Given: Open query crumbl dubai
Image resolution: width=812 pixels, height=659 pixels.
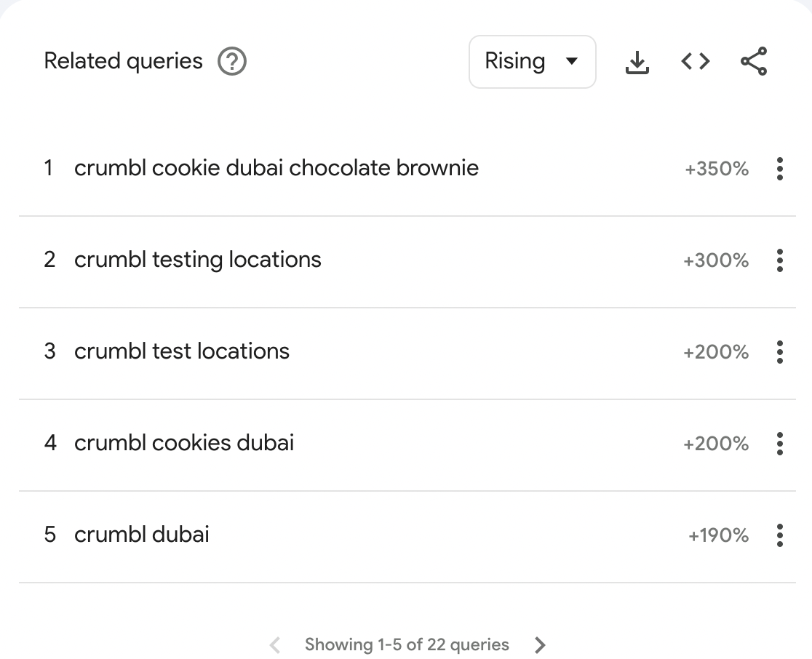Looking at the screenshot, I should pyautogui.click(x=142, y=535).
